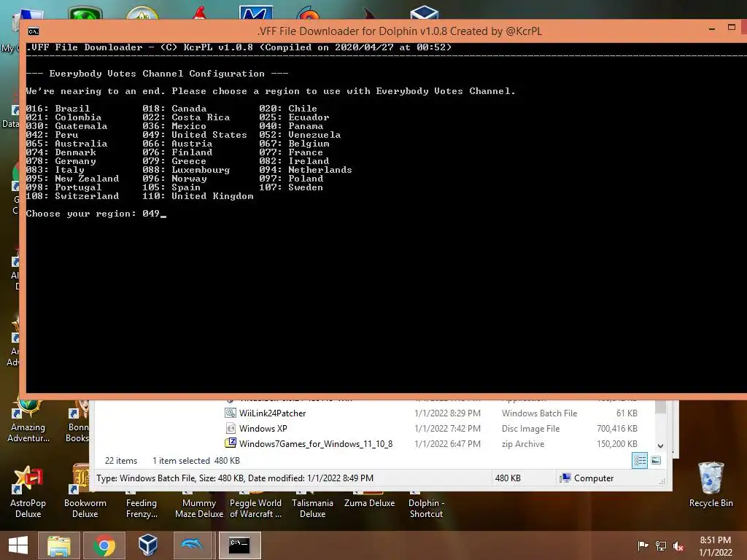Click the Talismania Deluxe desktop label
This screenshot has width=747, height=560.
(x=312, y=508)
